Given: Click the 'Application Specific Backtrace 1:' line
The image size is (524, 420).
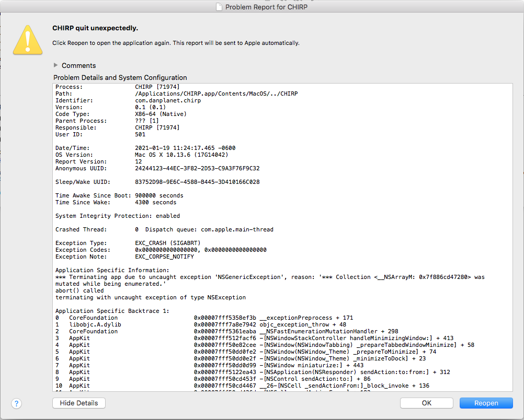Looking at the screenshot, I should [x=112, y=311].
